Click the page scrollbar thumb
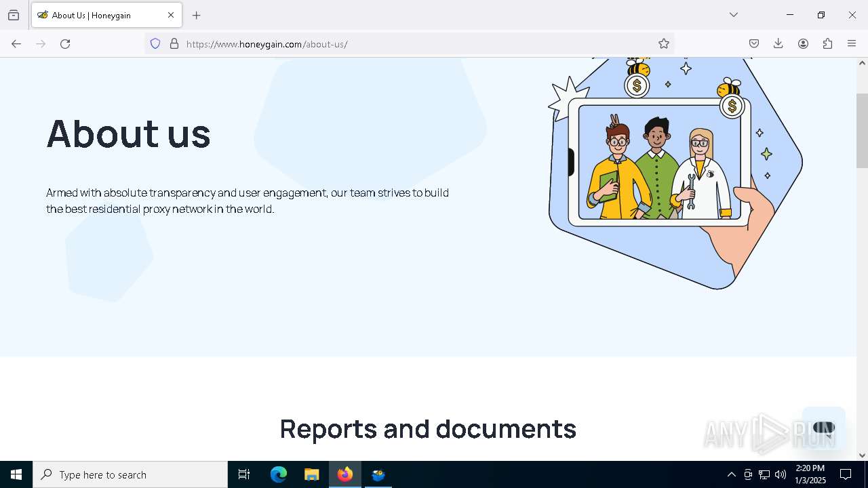The width and height of the screenshot is (868, 488). coord(862,130)
